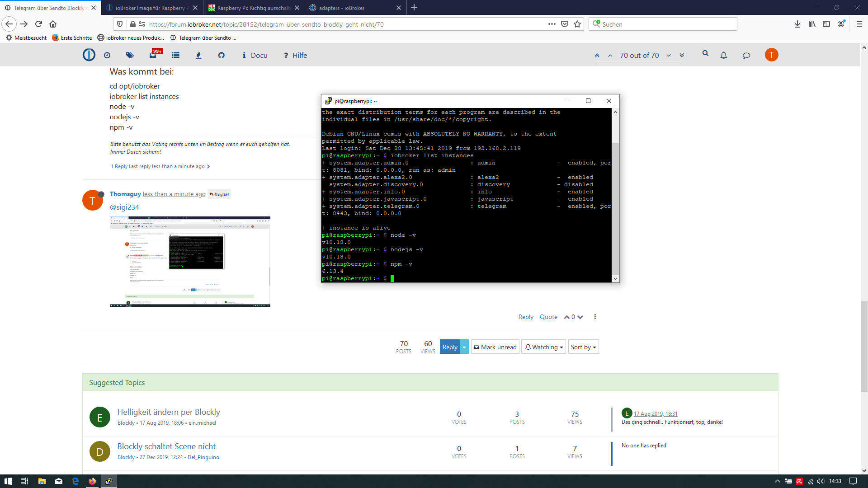Open the attached screenshot thumbnail in post

190,262
